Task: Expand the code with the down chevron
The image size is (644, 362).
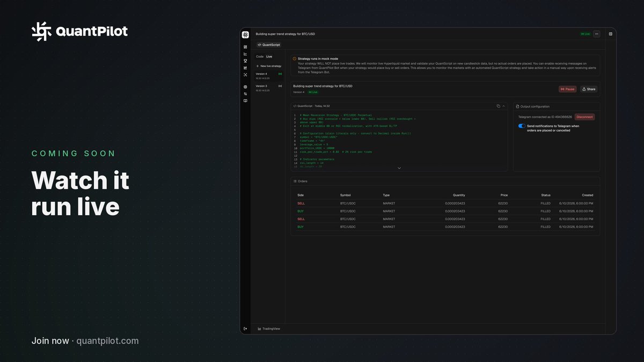Action: coord(399,168)
